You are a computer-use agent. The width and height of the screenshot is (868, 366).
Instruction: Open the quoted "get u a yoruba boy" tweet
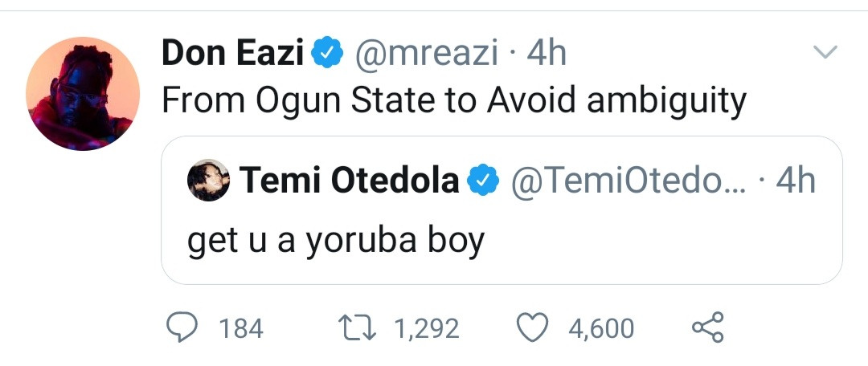(336, 240)
